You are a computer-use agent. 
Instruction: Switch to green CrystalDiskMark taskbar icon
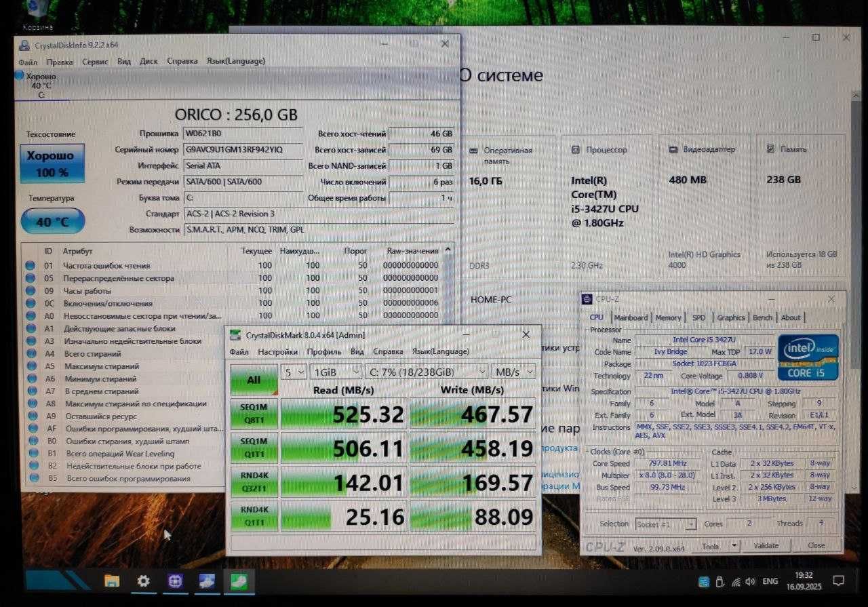click(x=239, y=581)
